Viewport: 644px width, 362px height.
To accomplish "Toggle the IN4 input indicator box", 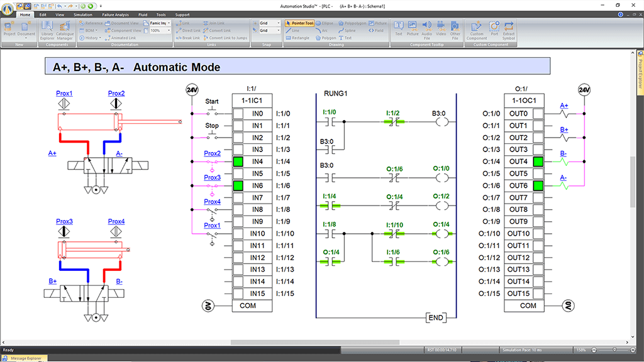I will click(238, 162).
